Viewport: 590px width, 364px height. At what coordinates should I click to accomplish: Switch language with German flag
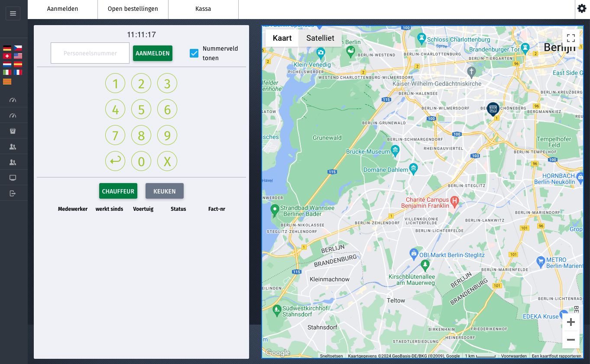[7, 48]
